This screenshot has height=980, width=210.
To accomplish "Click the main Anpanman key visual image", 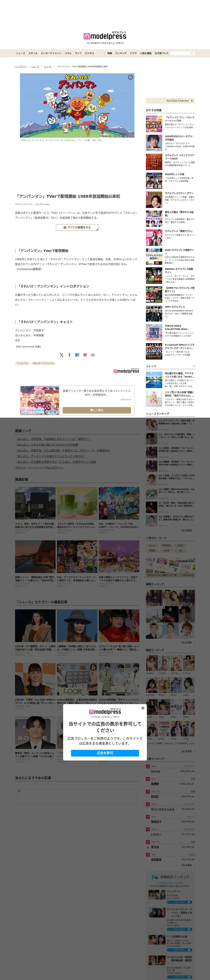I will [77, 105].
